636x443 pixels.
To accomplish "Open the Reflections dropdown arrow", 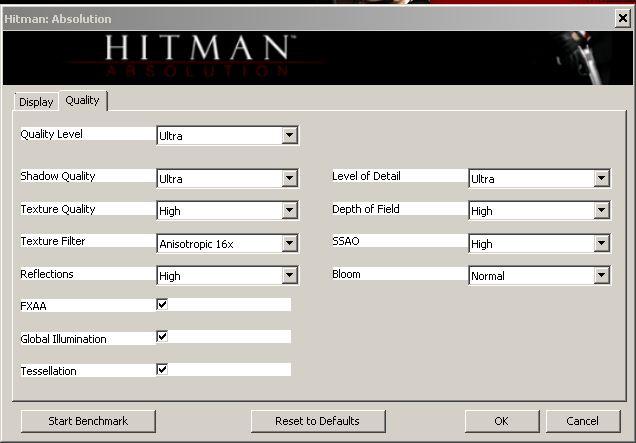I will pyautogui.click(x=290, y=275).
